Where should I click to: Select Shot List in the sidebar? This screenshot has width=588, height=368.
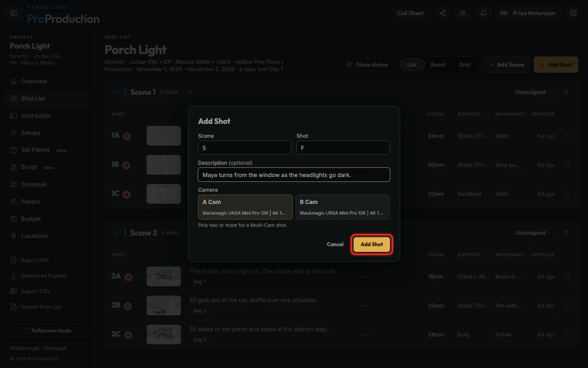point(47,99)
